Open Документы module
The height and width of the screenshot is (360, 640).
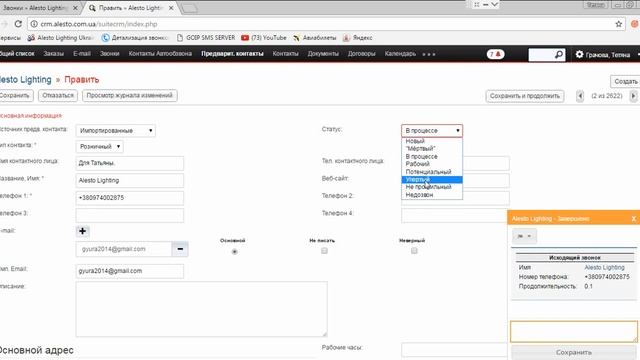coord(323,54)
